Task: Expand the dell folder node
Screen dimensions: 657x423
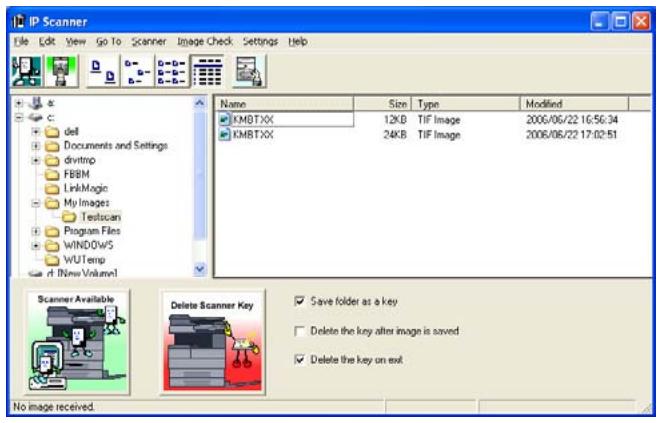Action: coord(36,132)
